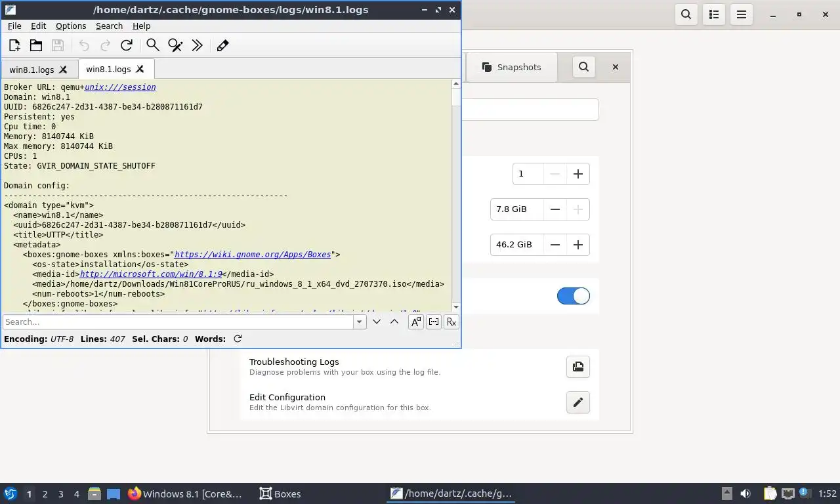
Task: Open the microsoft.com/win/8.1:9 media-id link
Action: [151, 274]
